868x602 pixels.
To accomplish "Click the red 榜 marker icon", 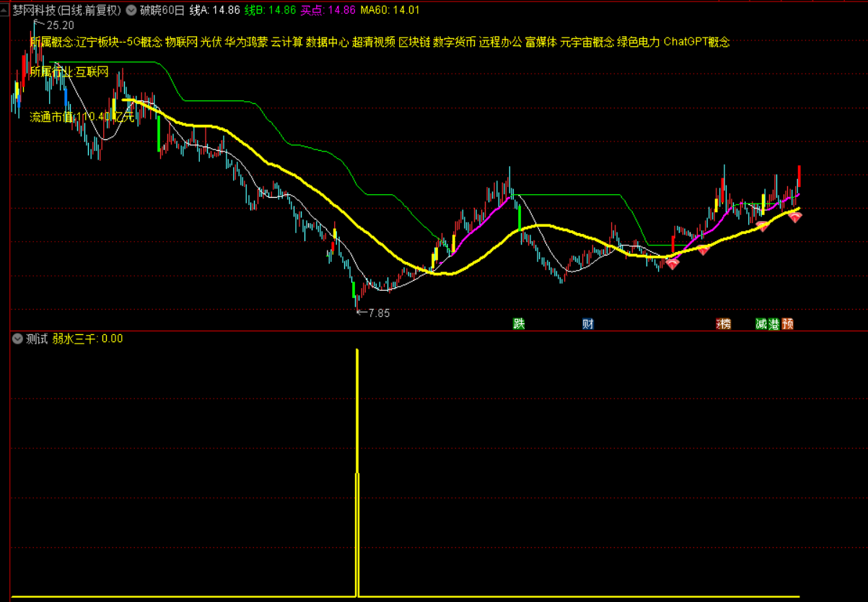I will click(x=723, y=324).
